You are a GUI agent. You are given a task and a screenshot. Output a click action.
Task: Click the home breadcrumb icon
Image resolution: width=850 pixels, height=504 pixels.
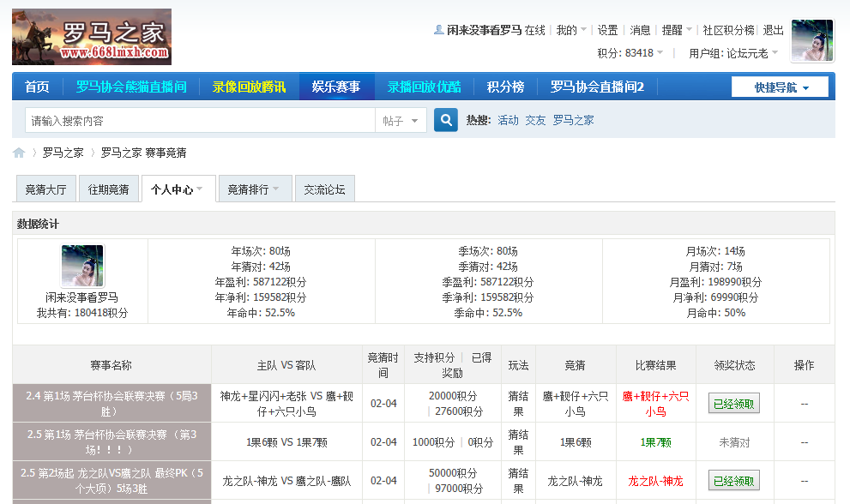[x=18, y=152]
